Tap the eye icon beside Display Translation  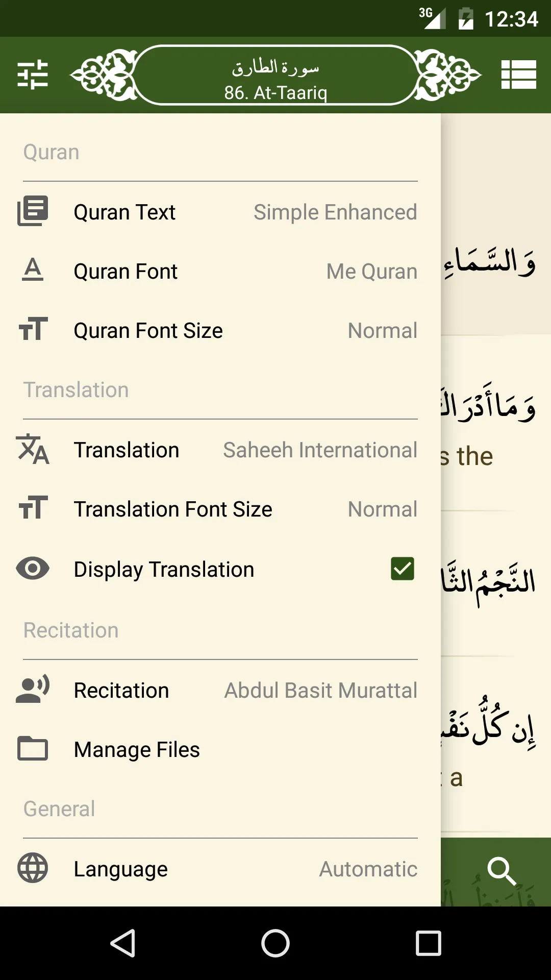click(33, 568)
